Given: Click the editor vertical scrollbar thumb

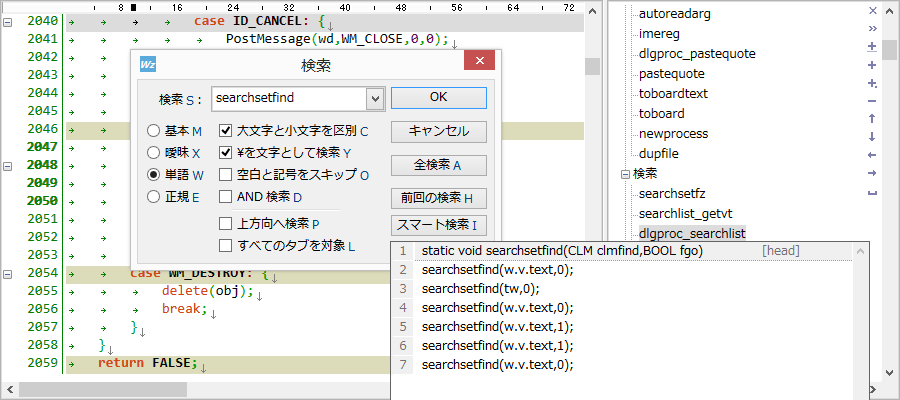Looking at the screenshot, I should [592, 67].
